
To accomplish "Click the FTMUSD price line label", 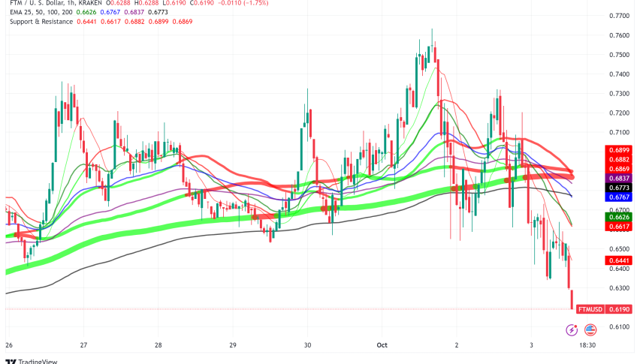I will point(590,309).
